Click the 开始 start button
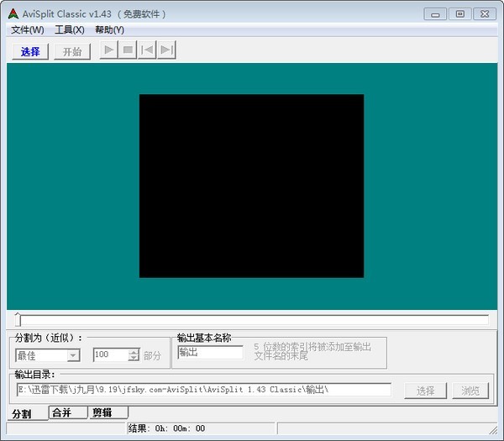Viewport: 504px width, 441px height. pyautogui.click(x=72, y=52)
